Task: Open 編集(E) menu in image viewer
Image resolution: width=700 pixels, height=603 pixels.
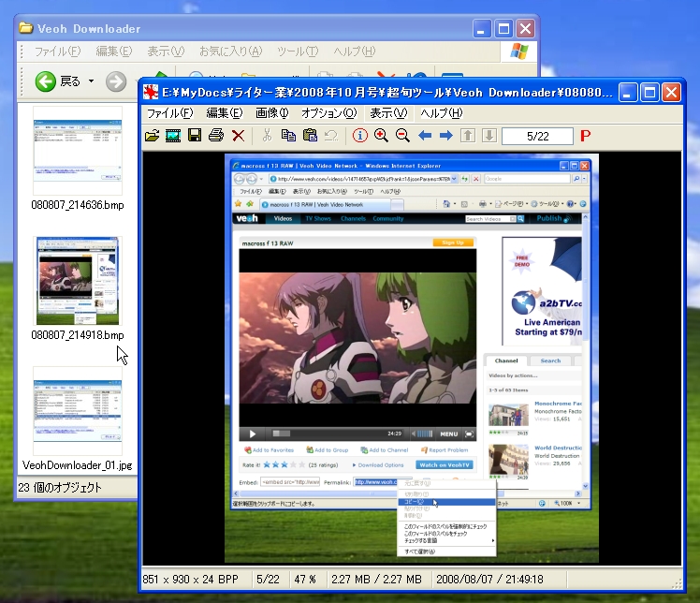Action: click(x=225, y=113)
